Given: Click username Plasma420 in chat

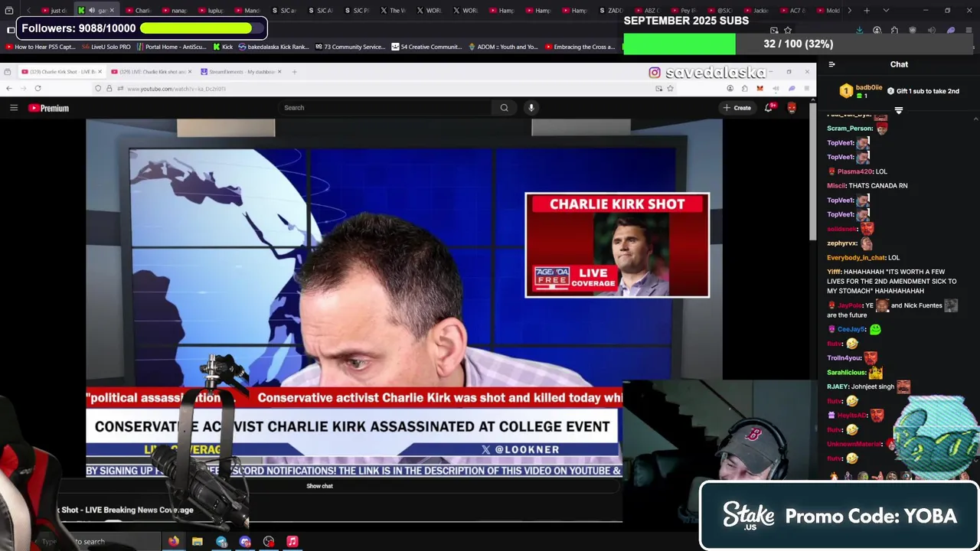Looking at the screenshot, I should pos(854,171).
